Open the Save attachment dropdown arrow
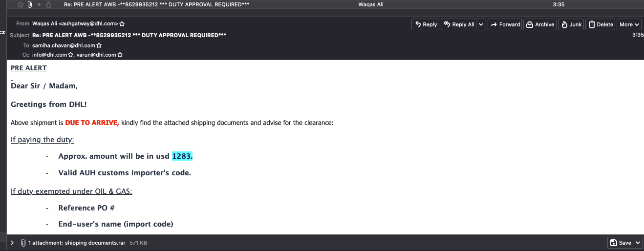Screen dimensions: 644x251 point(637,243)
